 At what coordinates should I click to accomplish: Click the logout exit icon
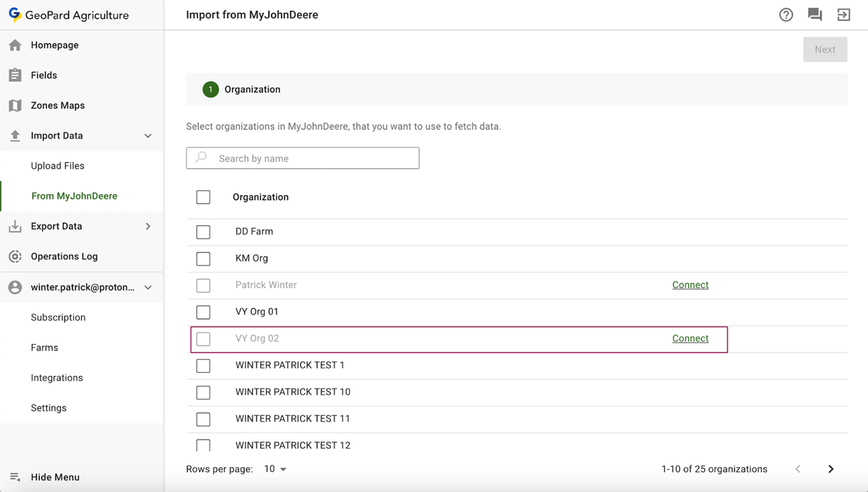tap(844, 14)
